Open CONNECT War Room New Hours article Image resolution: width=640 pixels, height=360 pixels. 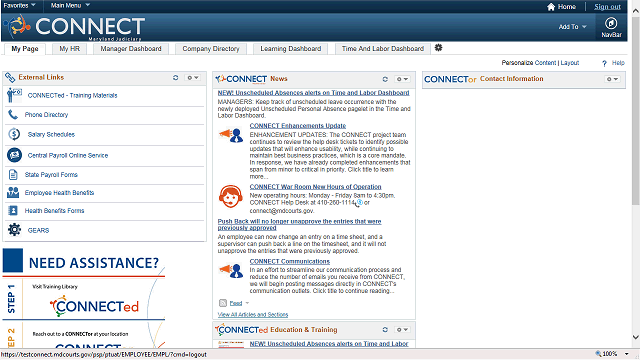coord(316,187)
